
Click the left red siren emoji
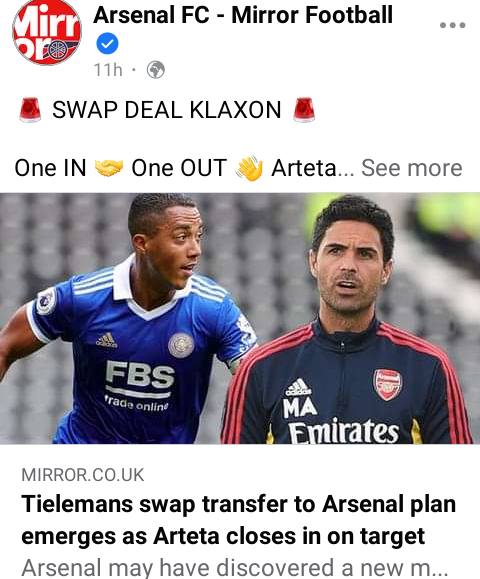click(x=30, y=110)
